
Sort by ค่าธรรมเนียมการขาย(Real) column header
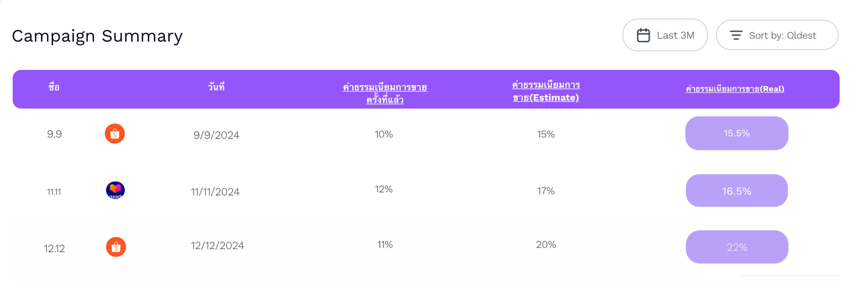[735, 89]
